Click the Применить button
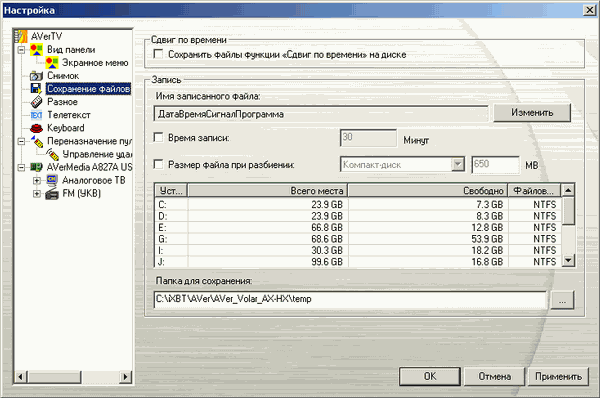The height and width of the screenshot is (398, 600). click(x=558, y=376)
